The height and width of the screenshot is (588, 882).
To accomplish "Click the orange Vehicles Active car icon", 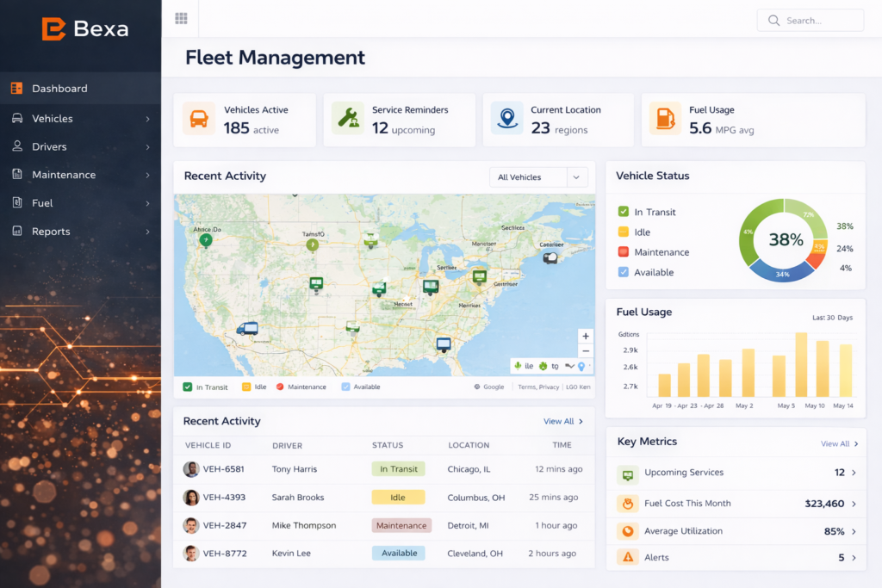I will [199, 119].
